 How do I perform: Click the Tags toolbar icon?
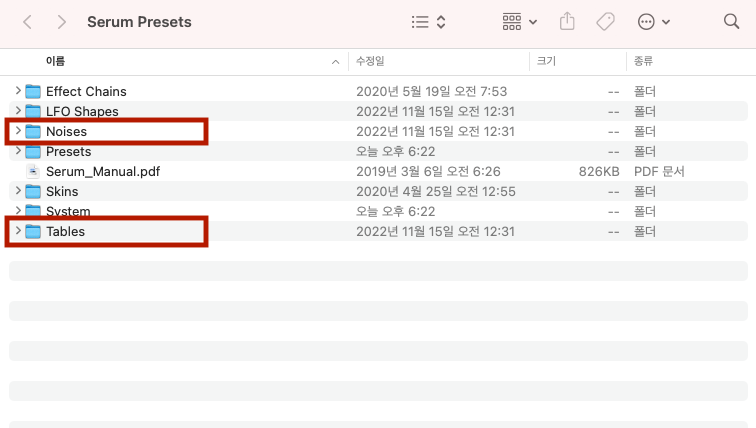coord(605,21)
